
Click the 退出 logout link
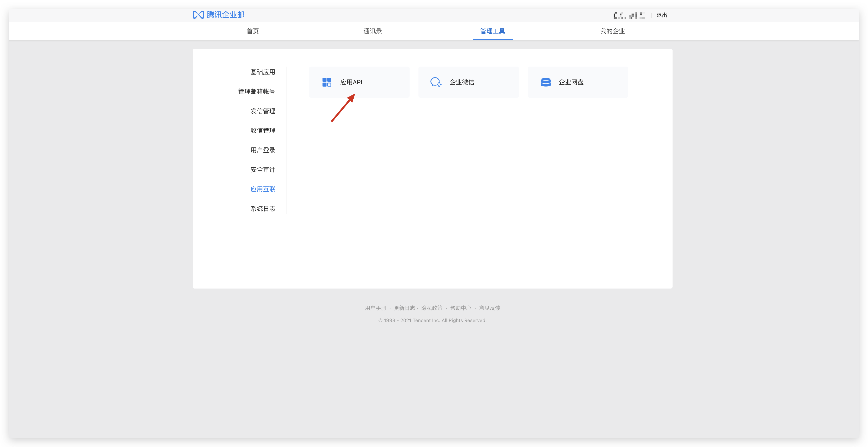(661, 15)
